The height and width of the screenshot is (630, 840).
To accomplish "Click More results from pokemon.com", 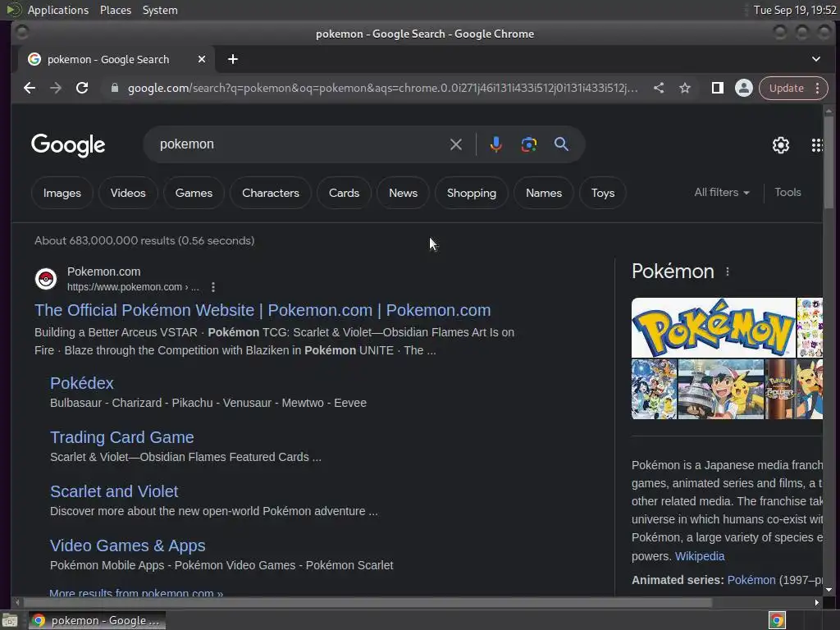I will pyautogui.click(x=136, y=592).
